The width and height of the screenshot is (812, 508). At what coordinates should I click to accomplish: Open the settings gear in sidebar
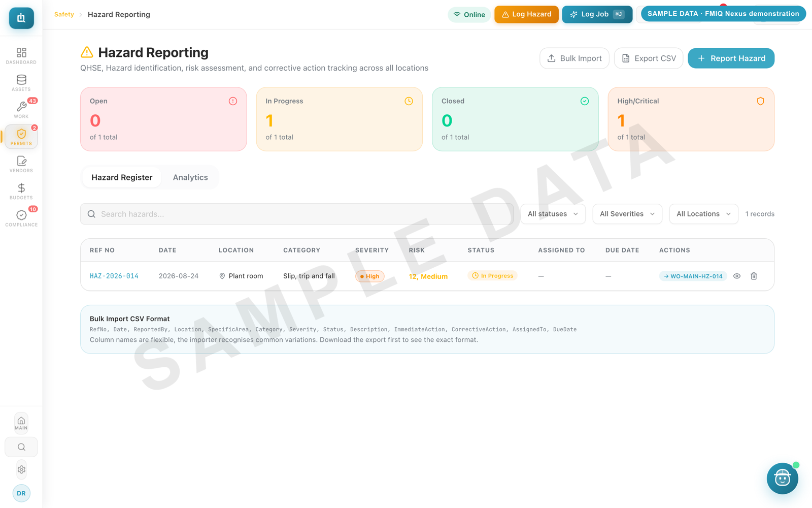(21, 469)
